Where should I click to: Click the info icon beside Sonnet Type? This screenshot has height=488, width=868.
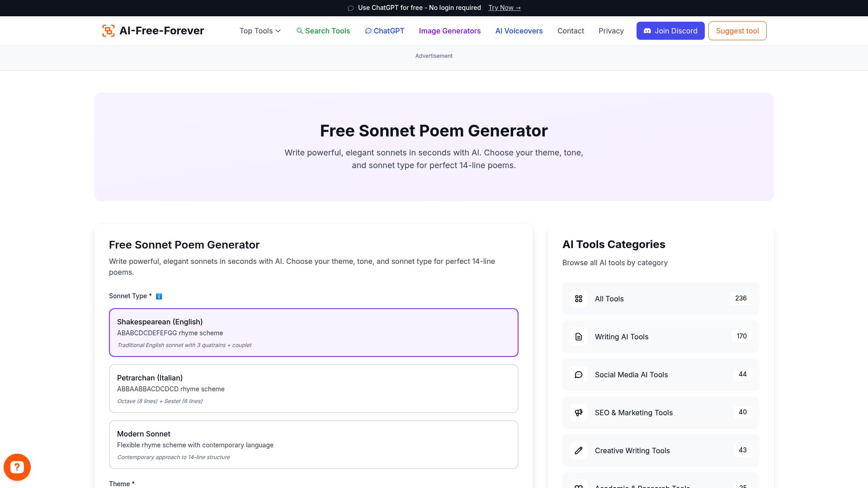pos(158,296)
